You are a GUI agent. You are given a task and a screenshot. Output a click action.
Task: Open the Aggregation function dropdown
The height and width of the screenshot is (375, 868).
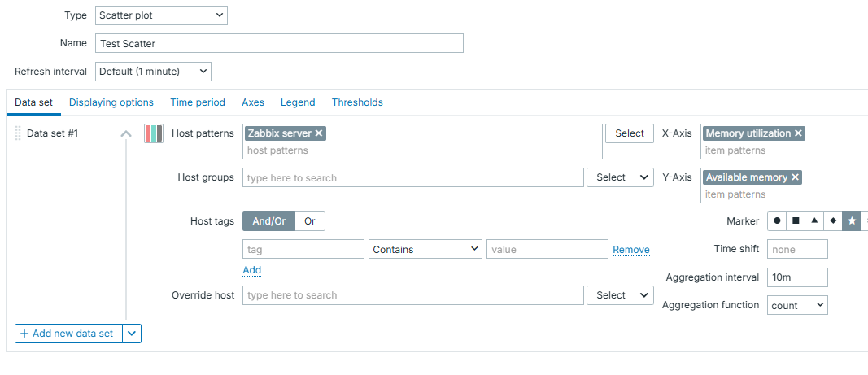(796, 306)
